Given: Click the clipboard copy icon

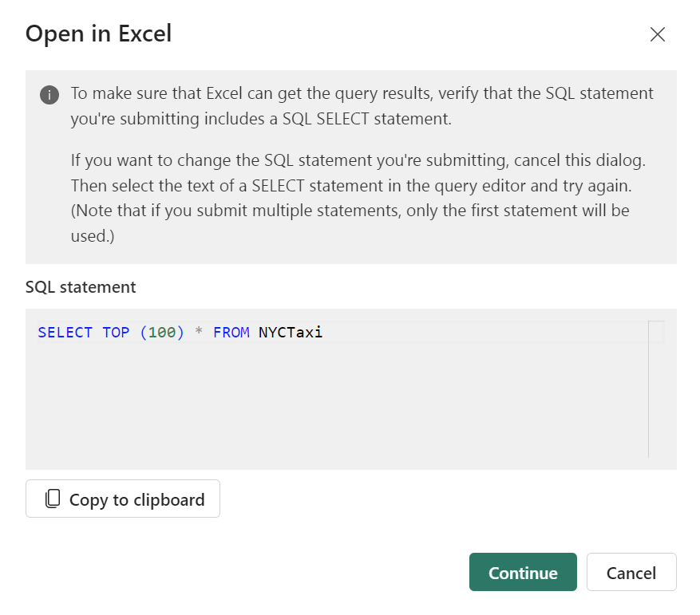Looking at the screenshot, I should pyautogui.click(x=53, y=499).
